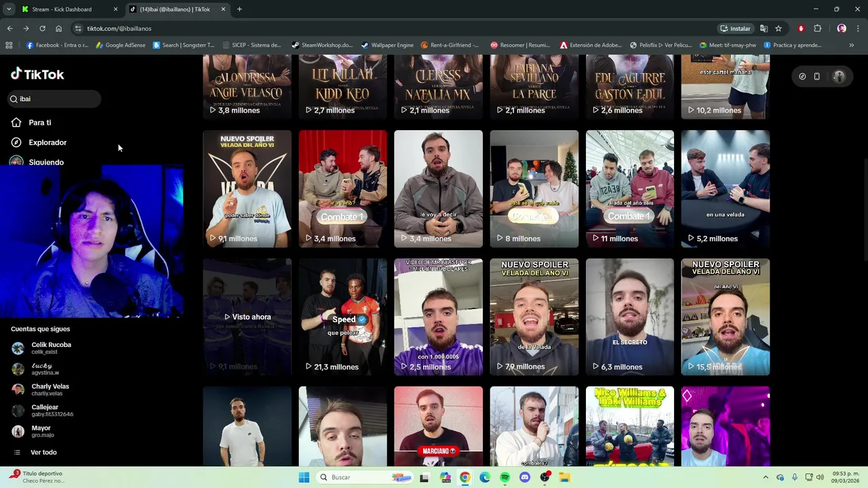868x488 pixels.
Task: Open the Songsterr search bookmark
Action: click(184, 45)
